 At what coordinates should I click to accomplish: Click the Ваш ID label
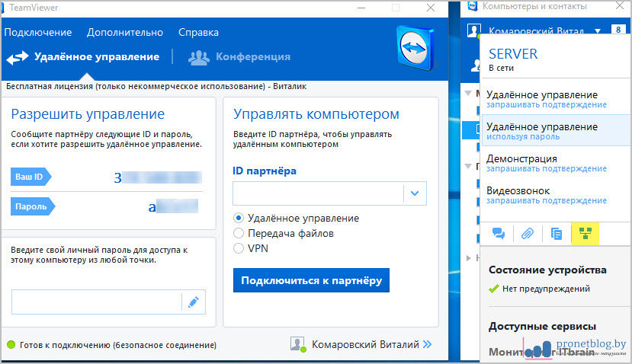(x=30, y=177)
